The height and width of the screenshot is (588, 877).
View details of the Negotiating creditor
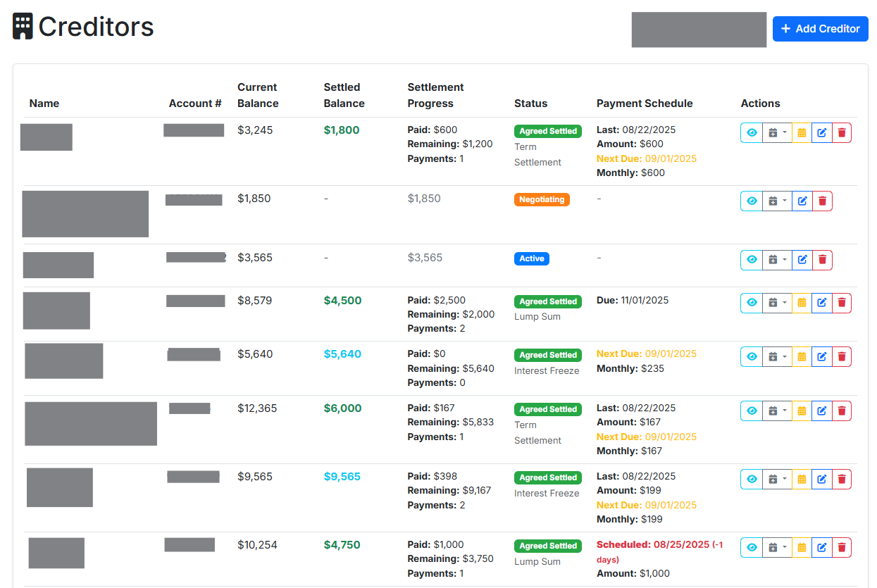pyautogui.click(x=752, y=201)
